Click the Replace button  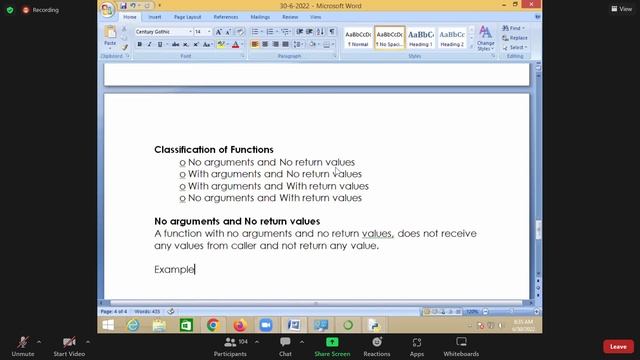point(515,38)
